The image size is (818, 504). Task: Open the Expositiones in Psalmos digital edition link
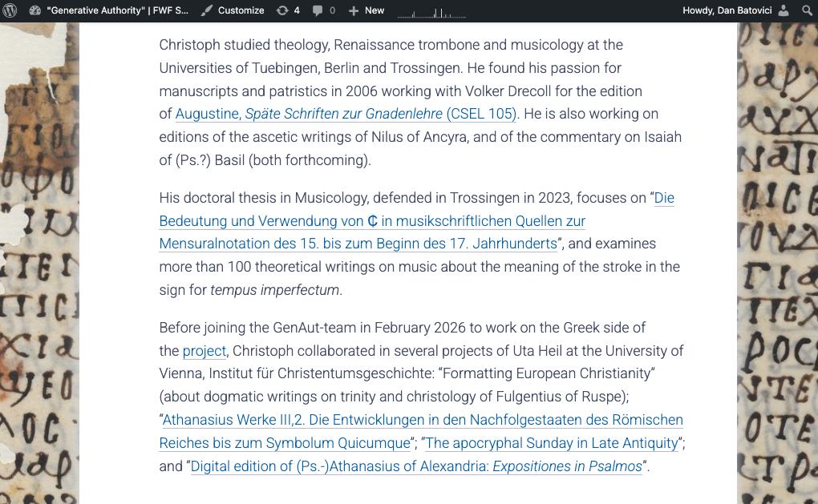click(x=417, y=466)
